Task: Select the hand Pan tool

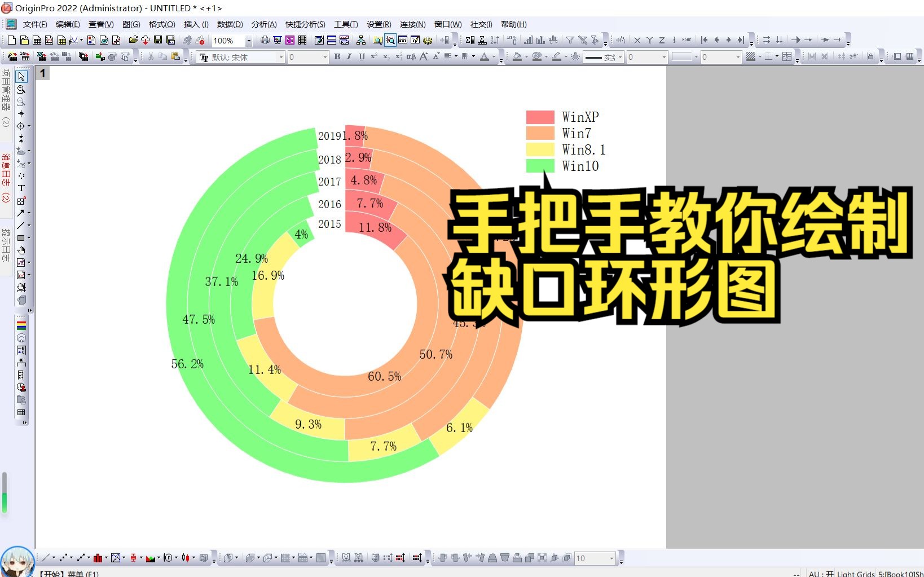Action: point(21,250)
